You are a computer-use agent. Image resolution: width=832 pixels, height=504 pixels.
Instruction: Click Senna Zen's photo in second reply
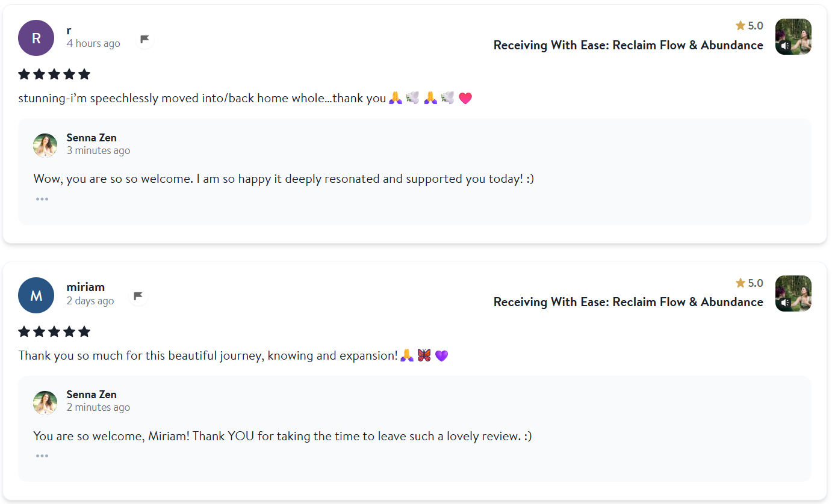(x=45, y=402)
